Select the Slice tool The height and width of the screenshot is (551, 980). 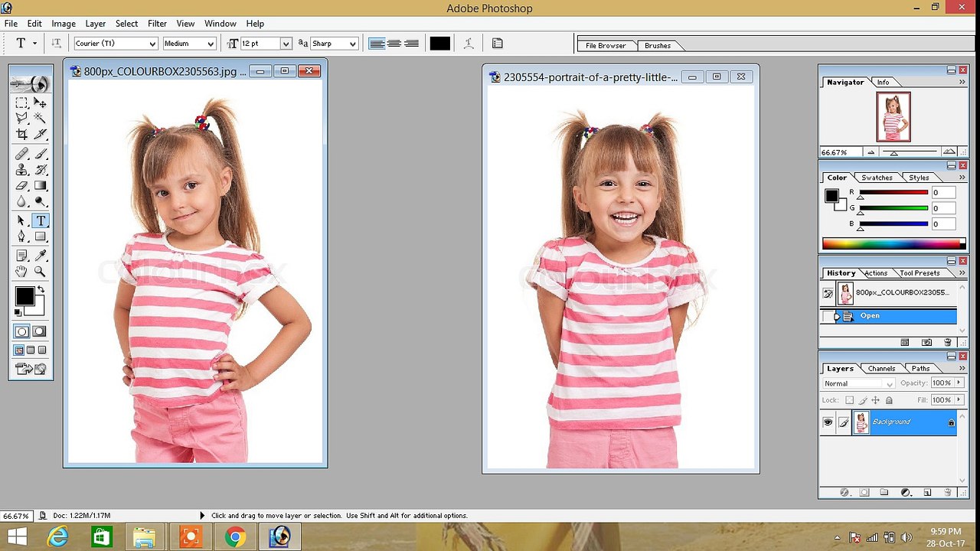(41, 133)
